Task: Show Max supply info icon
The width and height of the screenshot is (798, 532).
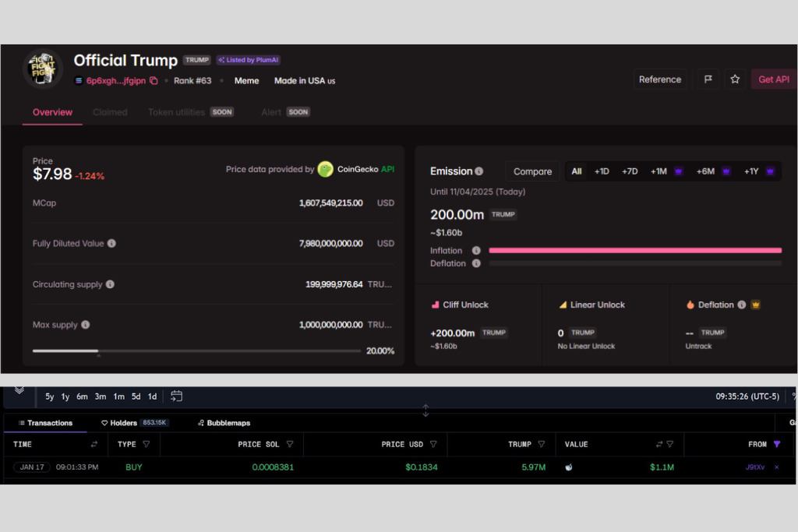Action: (x=86, y=325)
